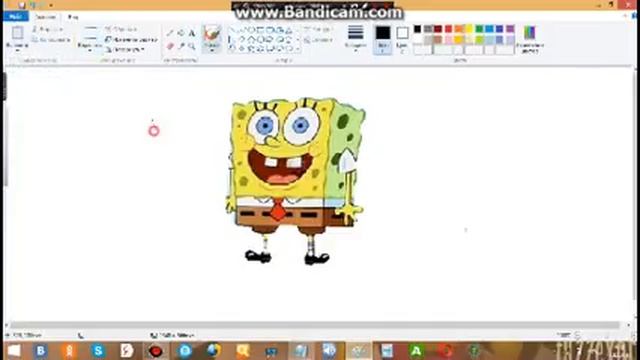
Task: Open the Windows Start button
Action: [x=14, y=351]
